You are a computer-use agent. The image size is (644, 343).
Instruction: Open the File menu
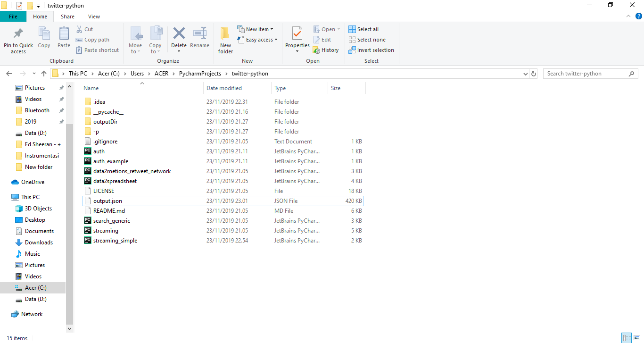tap(13, 16)
